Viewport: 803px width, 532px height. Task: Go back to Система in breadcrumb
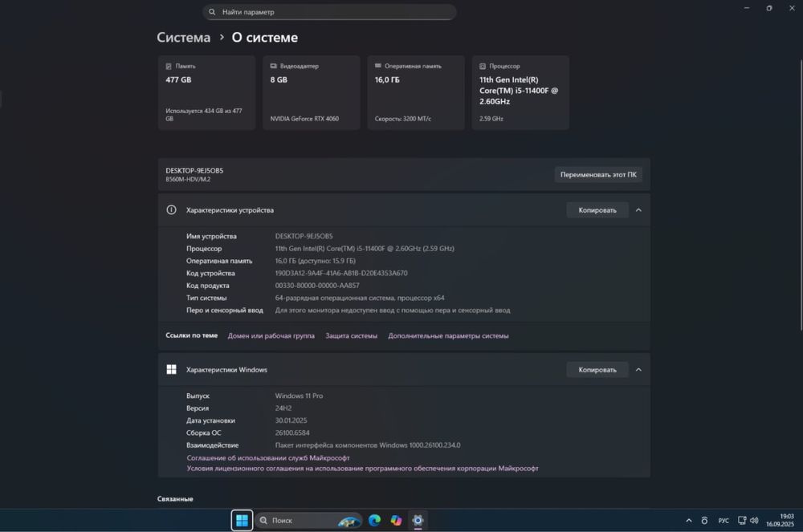(x=183, y=38)
